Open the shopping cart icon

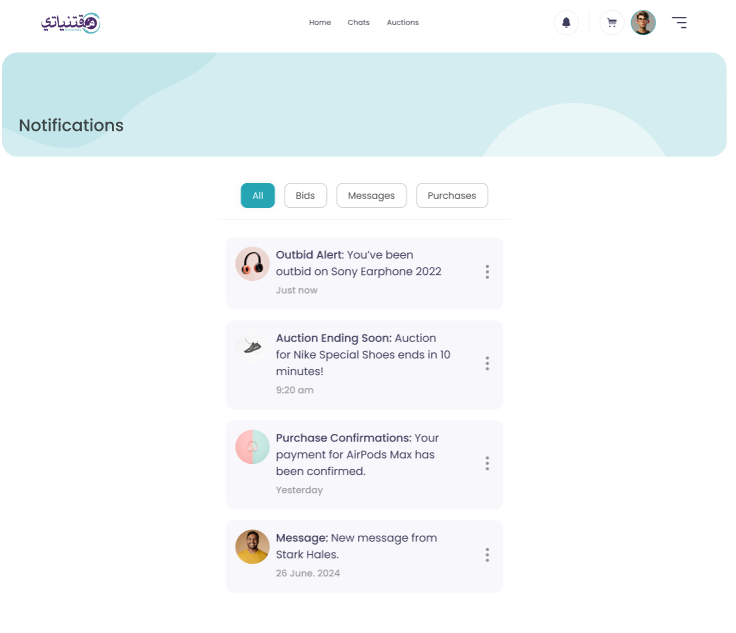click(x=612, y=23)
